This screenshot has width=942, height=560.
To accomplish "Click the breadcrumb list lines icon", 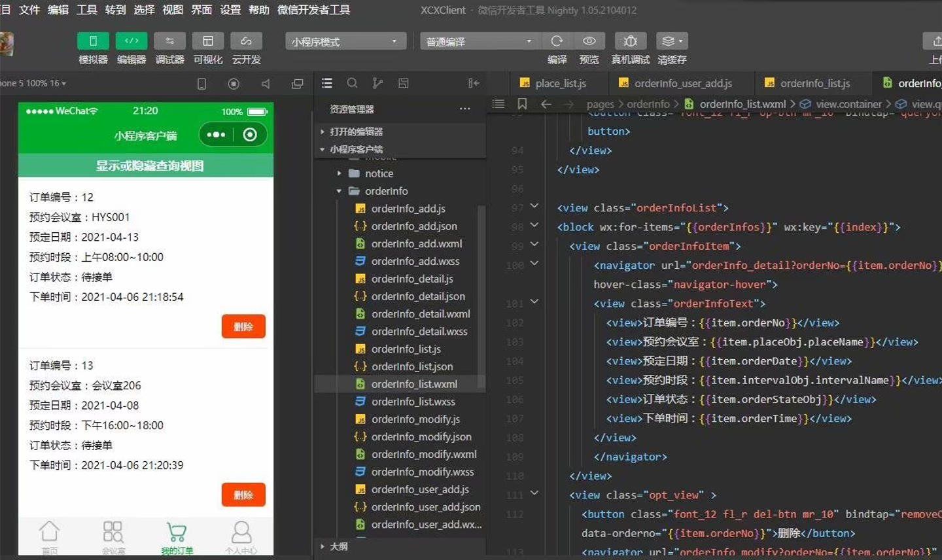I will point(498,104).
